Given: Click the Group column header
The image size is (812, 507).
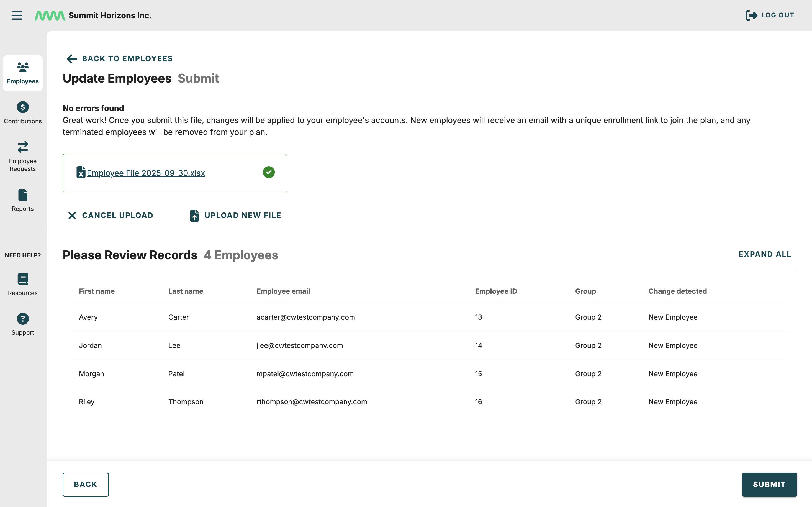Looking at the screenshot, I should (x=585, y=291).
